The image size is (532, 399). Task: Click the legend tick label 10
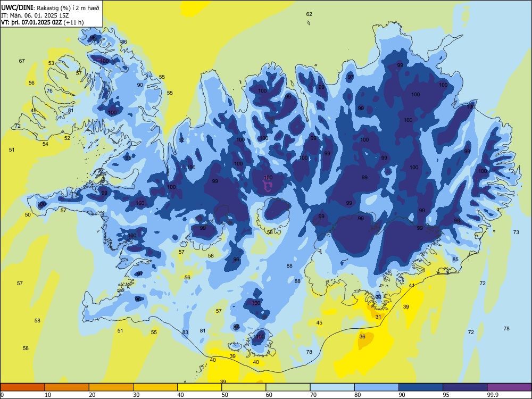click(48, 395)
